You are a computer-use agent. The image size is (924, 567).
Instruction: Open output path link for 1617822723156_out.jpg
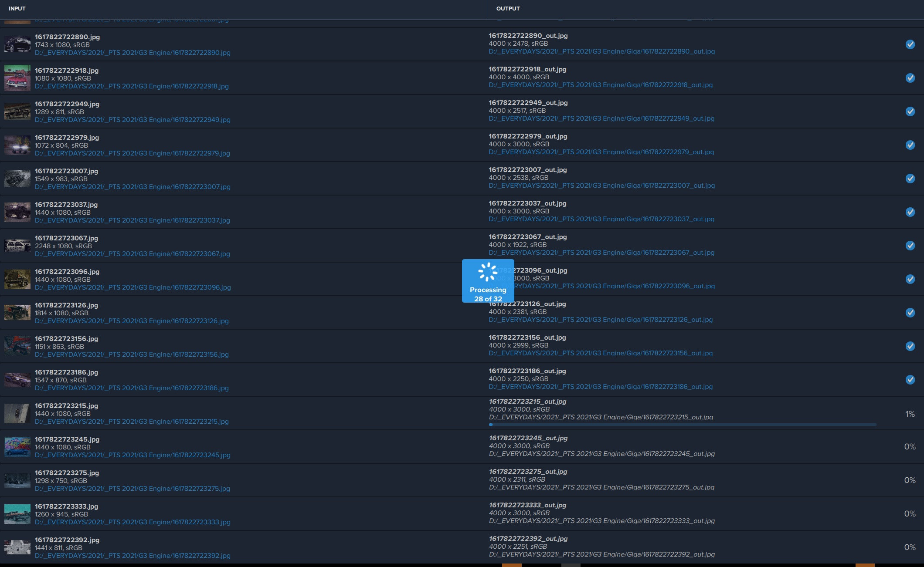click(x=601, y=353)
